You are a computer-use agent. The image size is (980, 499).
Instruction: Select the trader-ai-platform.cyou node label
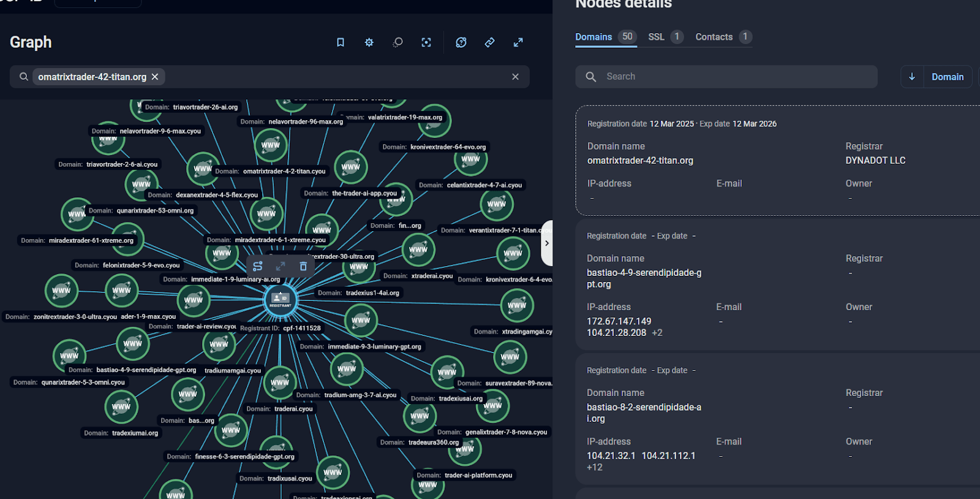click(465, 475)
